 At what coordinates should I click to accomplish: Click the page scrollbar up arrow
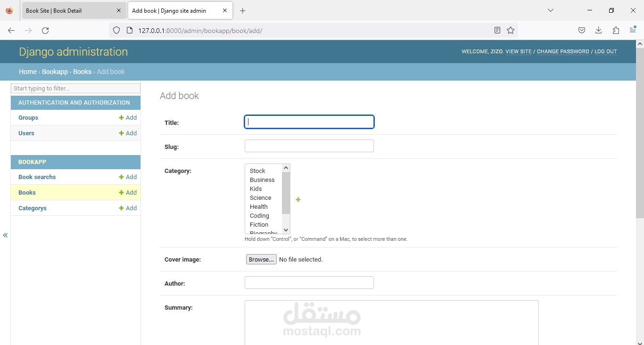[640, 44]
